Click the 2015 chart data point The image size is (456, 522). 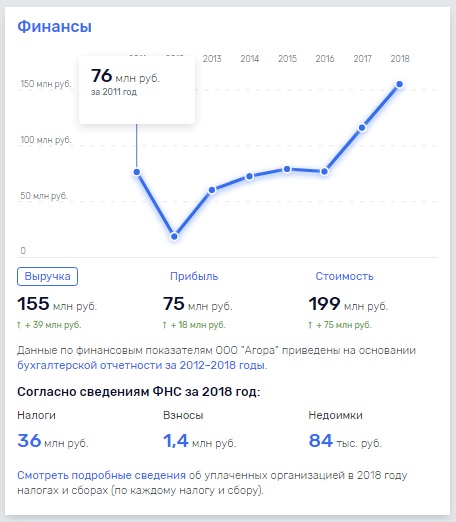coord(287,169)
